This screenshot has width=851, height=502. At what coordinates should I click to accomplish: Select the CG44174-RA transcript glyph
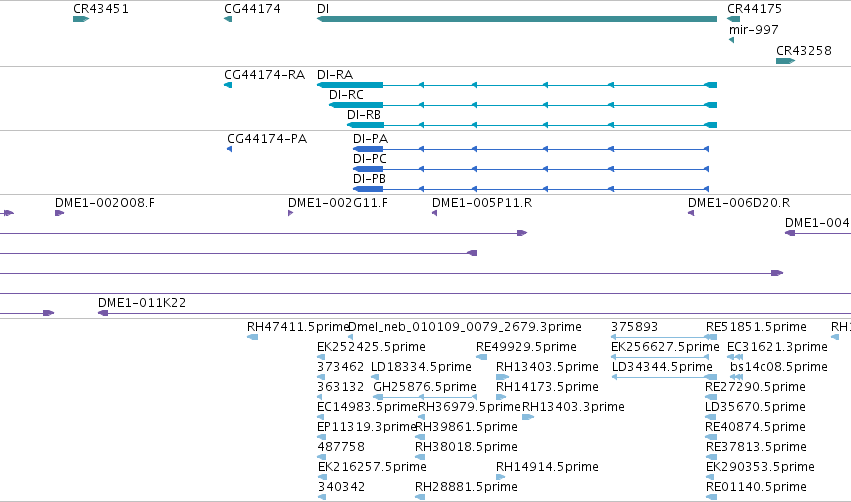228,85
